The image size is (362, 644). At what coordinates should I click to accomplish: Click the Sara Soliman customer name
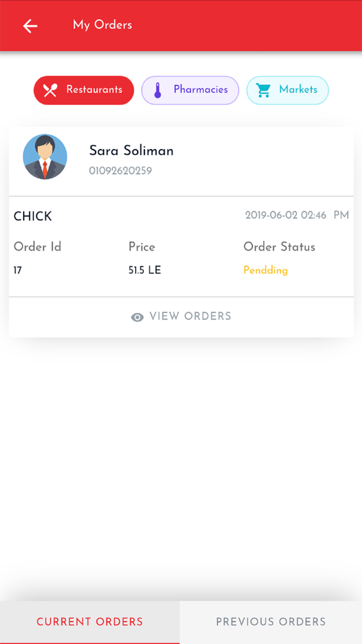coord(131,151)
